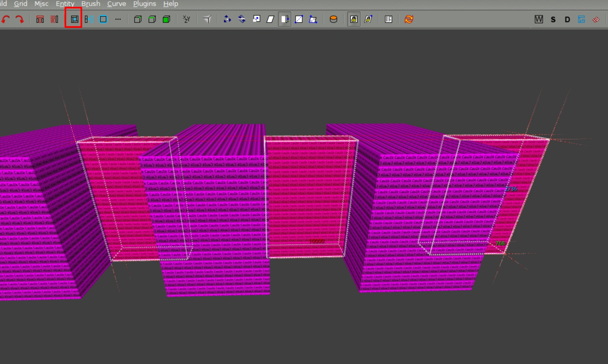Viewport: 608px width, 364px height.
Task: Click the Select Touching icon
Action: point(40,19)
